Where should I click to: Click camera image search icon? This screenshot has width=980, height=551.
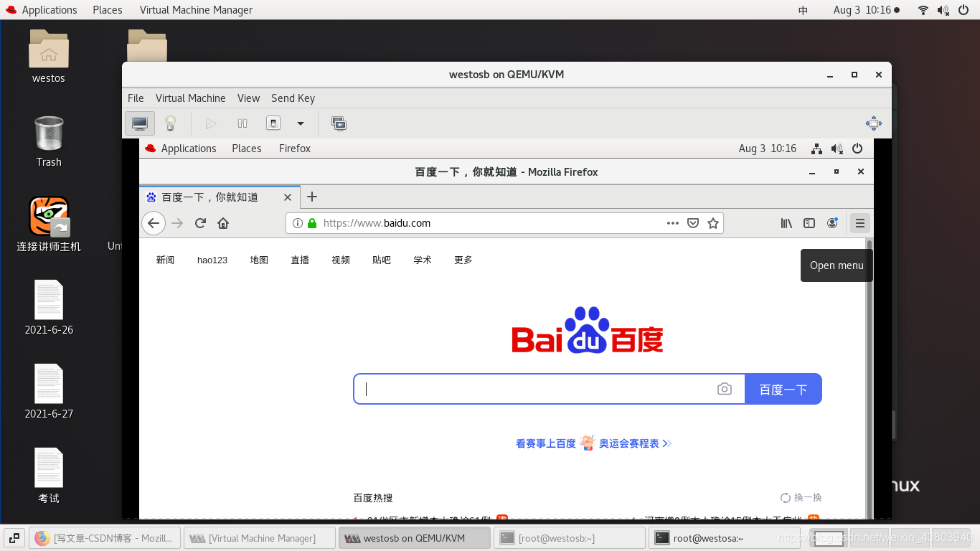[x=725, y=389]
